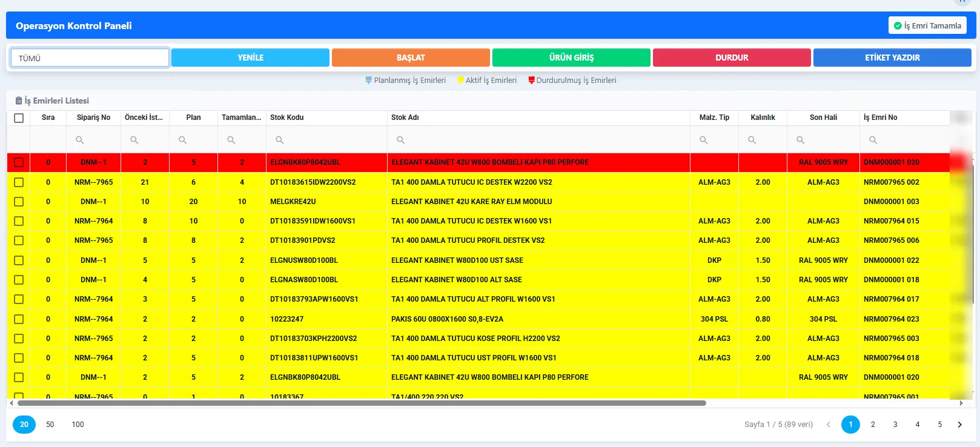This screenshot has width=980, height=447.
Task: Click search icon under Stok Adı column
Action: pyautogui.click(x=400, y=140)
